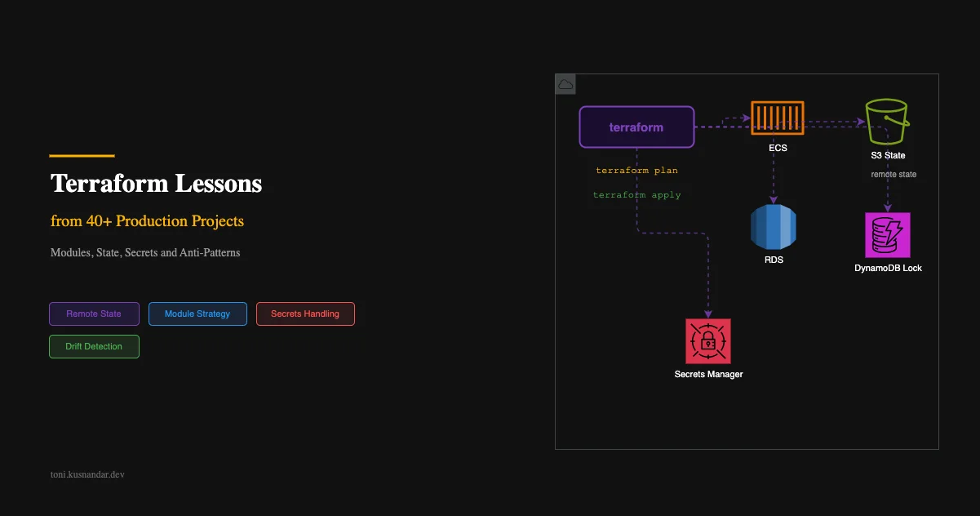The width and height of the screenshot is (980, 516).
Task: Click the 'terraform plan' text
Action: tap(636, 171)
